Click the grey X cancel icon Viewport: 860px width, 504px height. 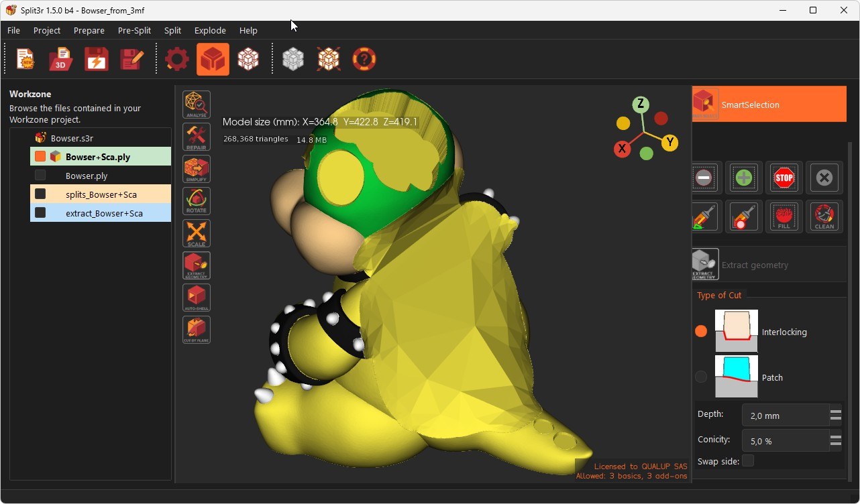(x=824, y=178)
